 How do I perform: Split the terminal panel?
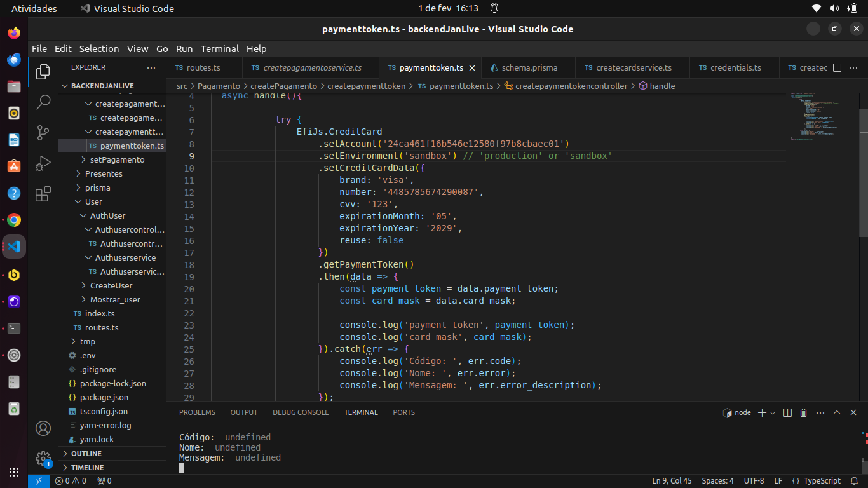point(787,412)
